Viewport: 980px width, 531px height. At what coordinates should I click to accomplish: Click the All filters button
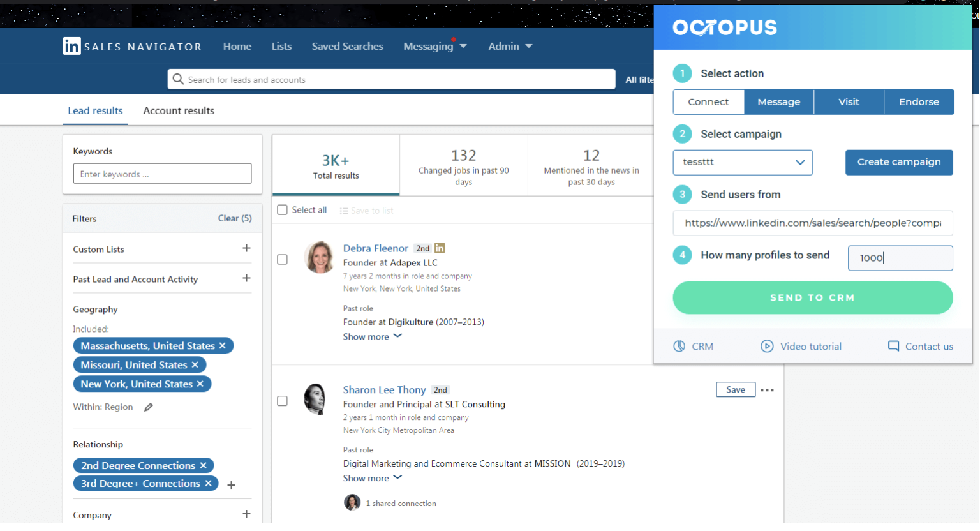(x=639, y=80)
